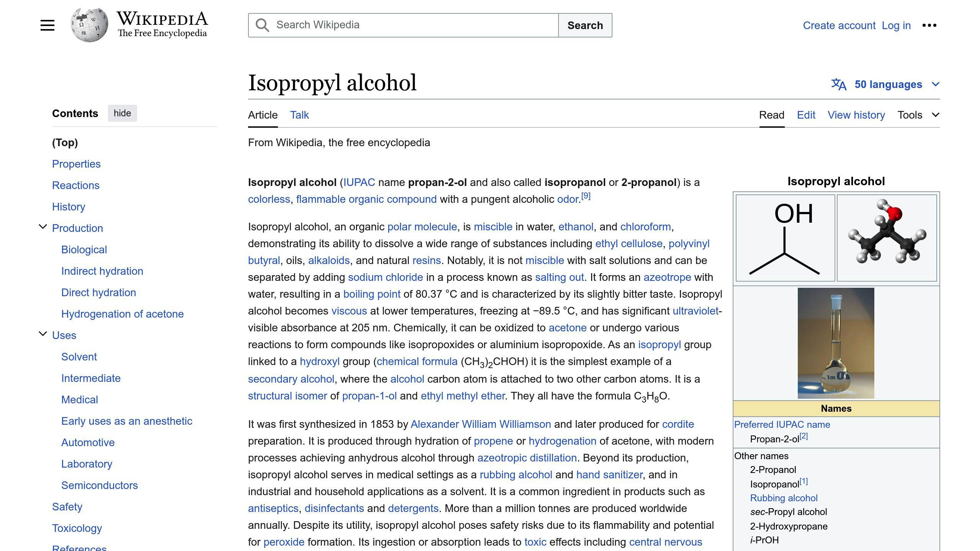Go to Properties section in contents
The image size is (980, 551).
pos(76,164)
